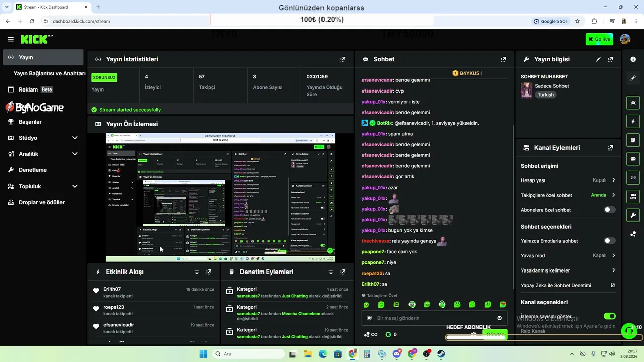The width and height of the screenshot is (644, 362).
Task: Open File Explorer from the taskbar
Action: (307, 354)
